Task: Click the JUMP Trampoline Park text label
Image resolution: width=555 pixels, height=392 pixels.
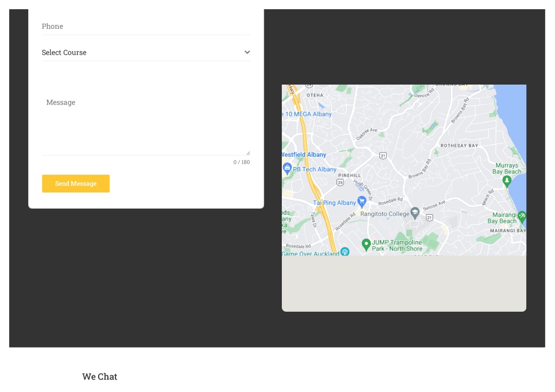Action: [x=397, y=246]
